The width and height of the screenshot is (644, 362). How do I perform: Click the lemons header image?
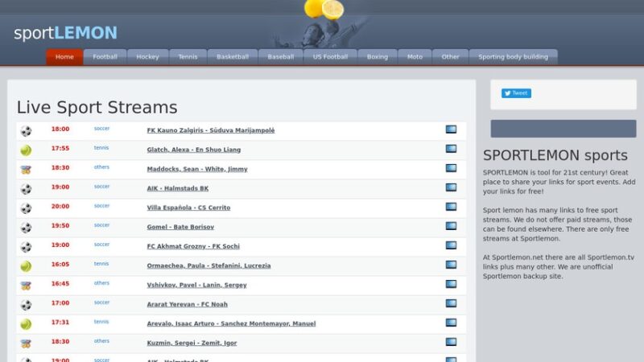[324, 10]
